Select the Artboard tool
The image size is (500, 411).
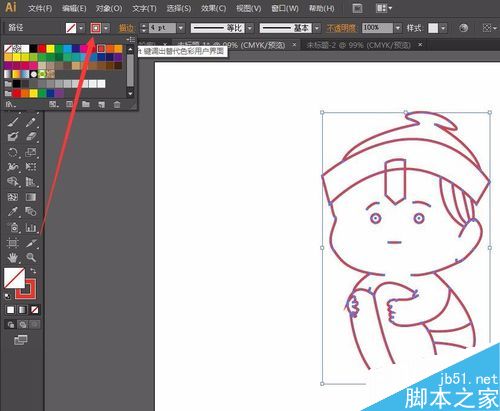(13, 243)
